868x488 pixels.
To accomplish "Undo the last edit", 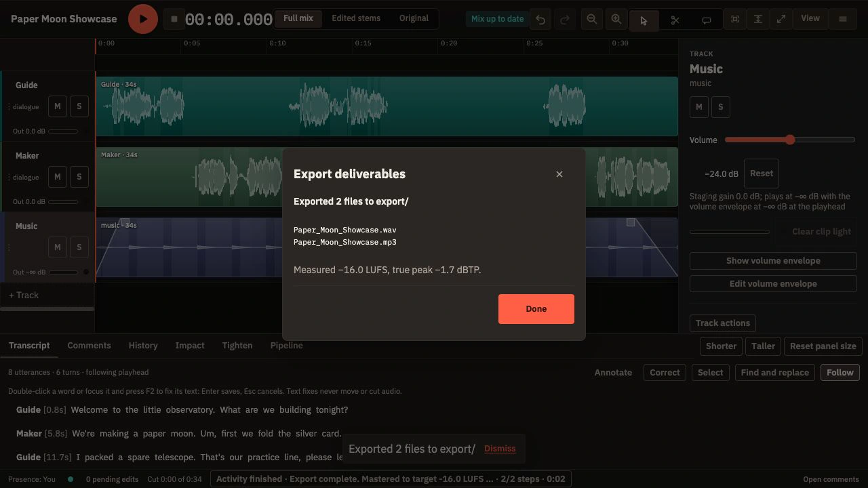I will pos(540,20).
